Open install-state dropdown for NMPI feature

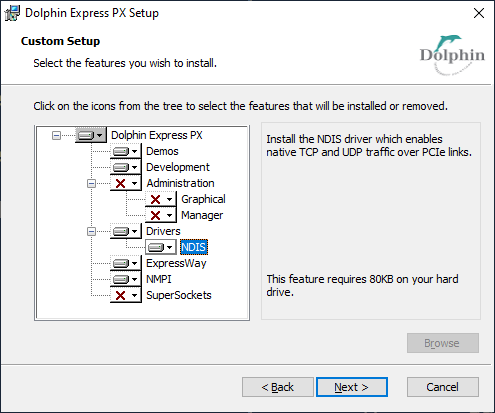coord(126,279)
